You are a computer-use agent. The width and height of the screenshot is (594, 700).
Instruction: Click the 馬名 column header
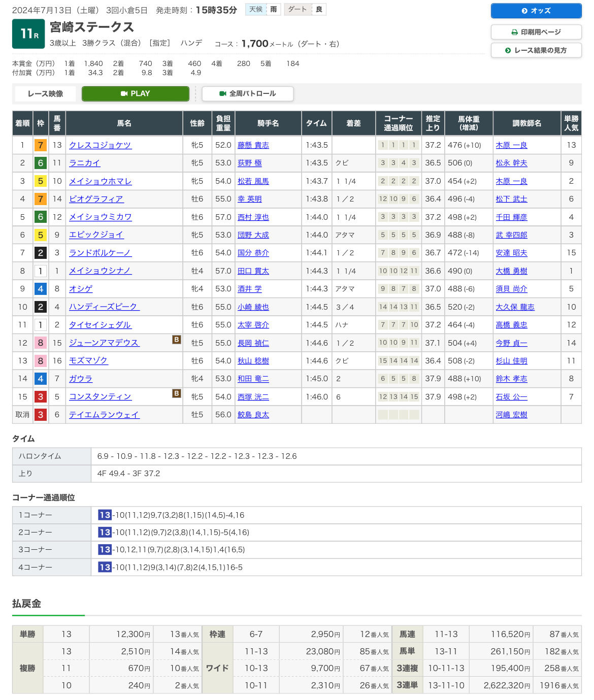click(x=124, y=123)
